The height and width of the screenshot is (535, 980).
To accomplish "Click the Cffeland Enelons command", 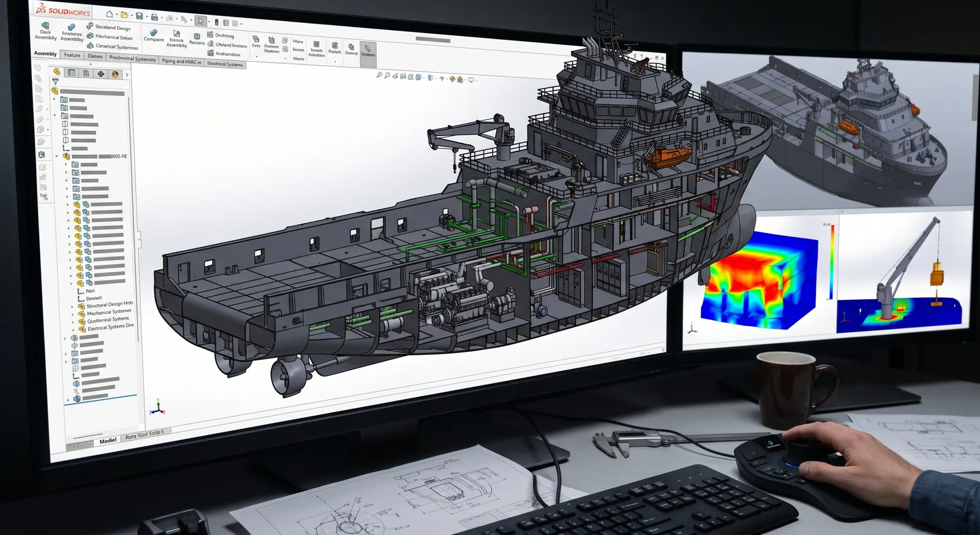I will coord(227,44).
